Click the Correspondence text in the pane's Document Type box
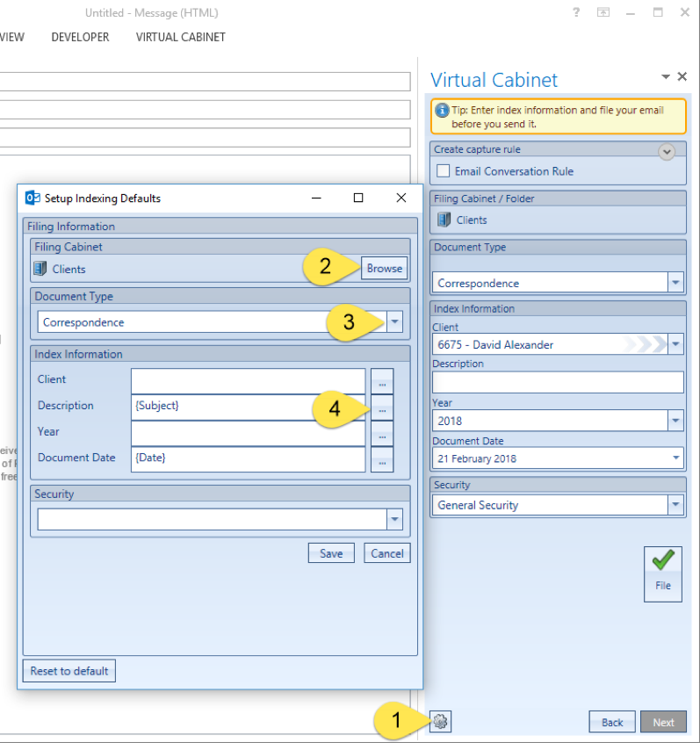 478,283
